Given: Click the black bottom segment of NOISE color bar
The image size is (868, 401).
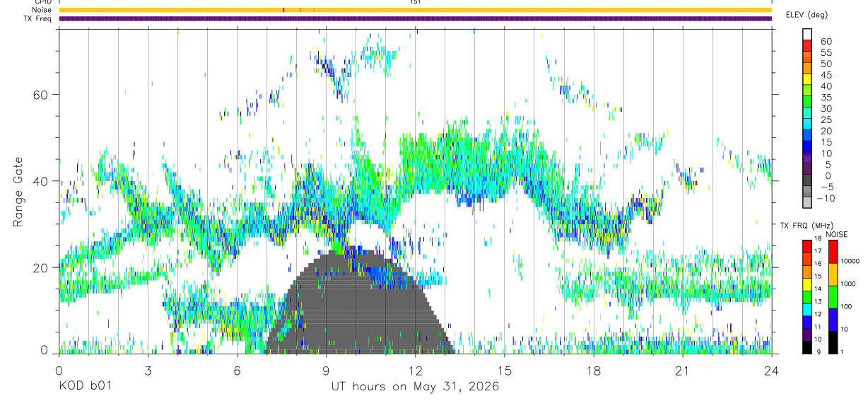Looking at the screenshot, I should [833, 342].
